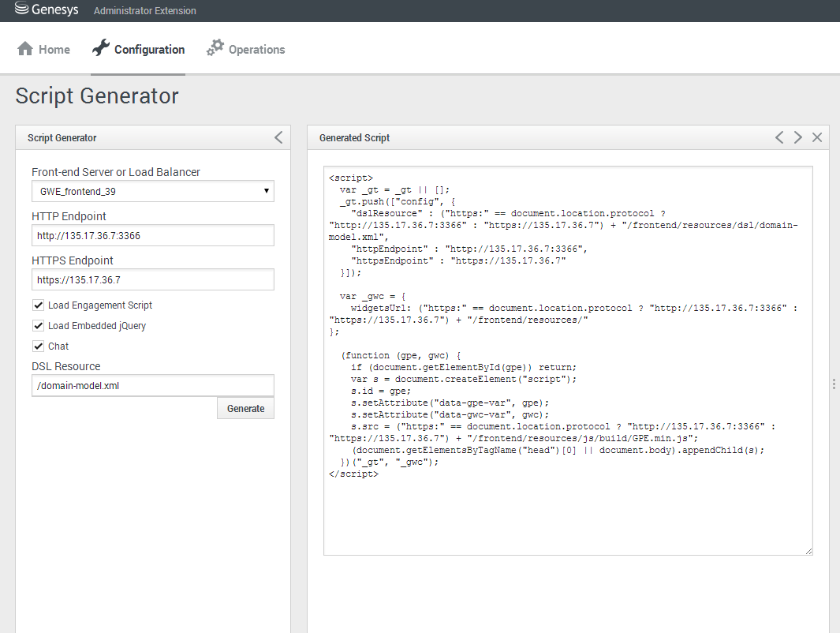Click the HTTPS Endpoint input field
Viewport: 840px width, 633px height.
coord(153,279)
